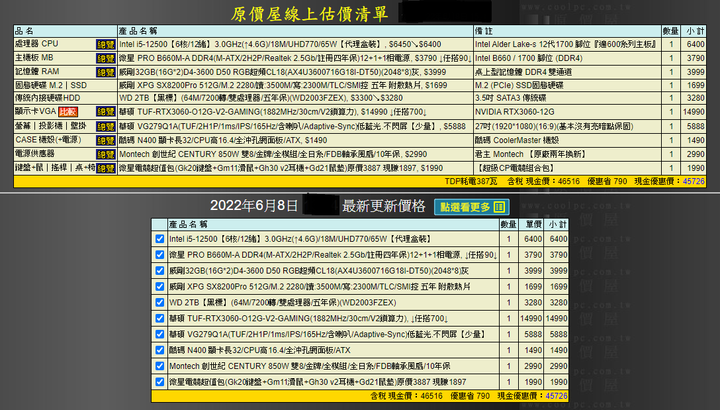Image resolution: width=720 pixels, height=410 pixels.
Task: Click the grid icon on 點選看更多 button
Action: coord(499,207)
